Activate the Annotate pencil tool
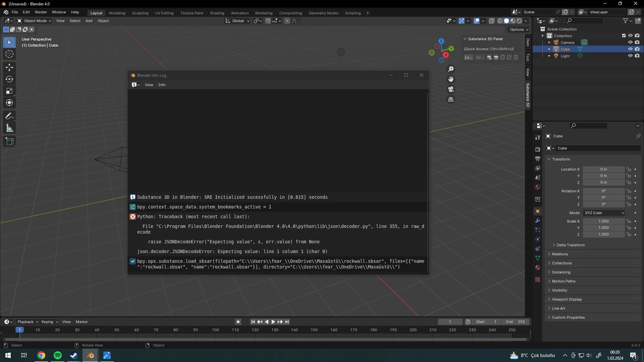This screenshot has height=362, width=644. click(x=9, y=116)
